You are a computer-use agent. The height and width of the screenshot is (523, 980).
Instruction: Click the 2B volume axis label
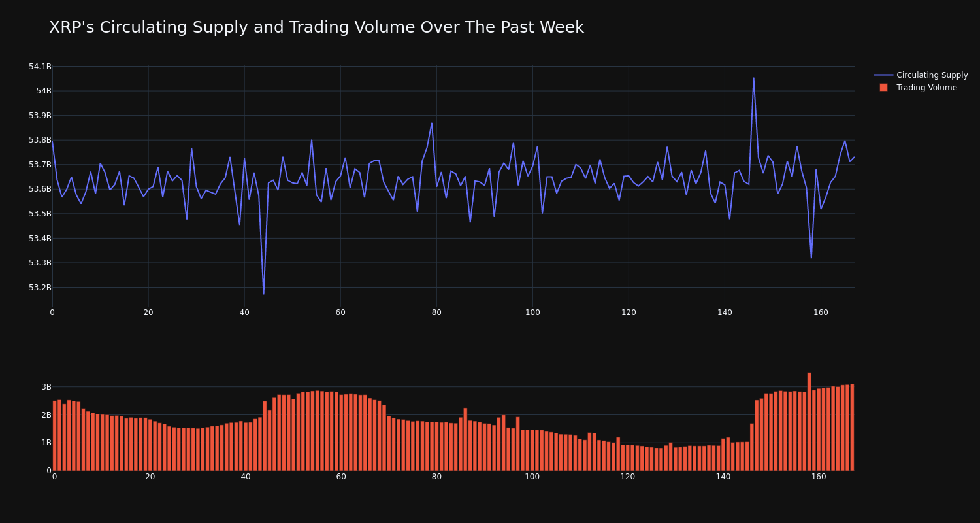click(46, 415)
